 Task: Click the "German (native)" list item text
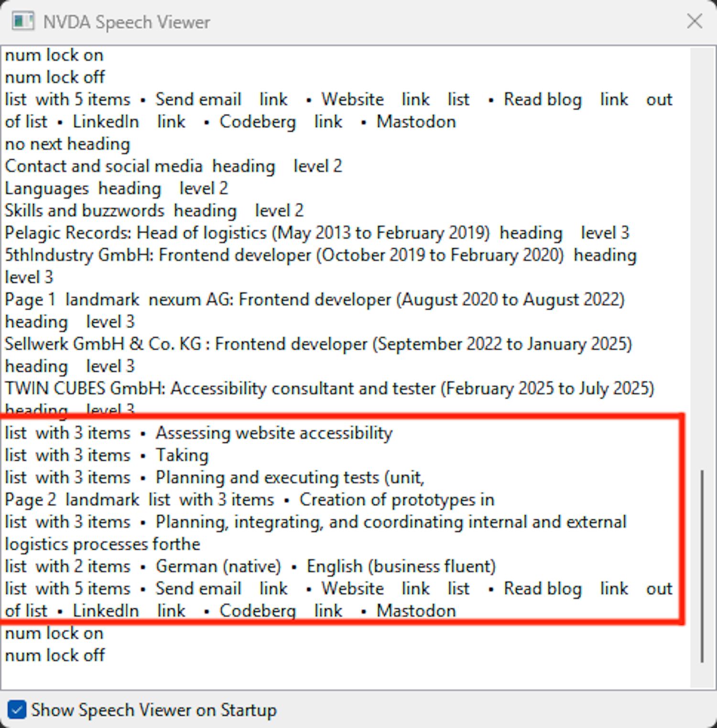[218, 567]
